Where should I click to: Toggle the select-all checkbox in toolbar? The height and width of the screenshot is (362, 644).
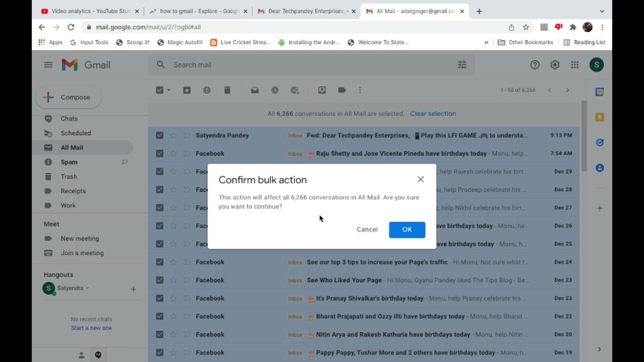coord(159,90)
